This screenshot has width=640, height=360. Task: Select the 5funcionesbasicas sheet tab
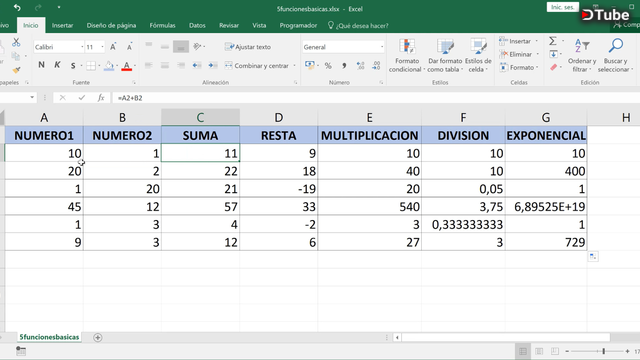(49, 337)
